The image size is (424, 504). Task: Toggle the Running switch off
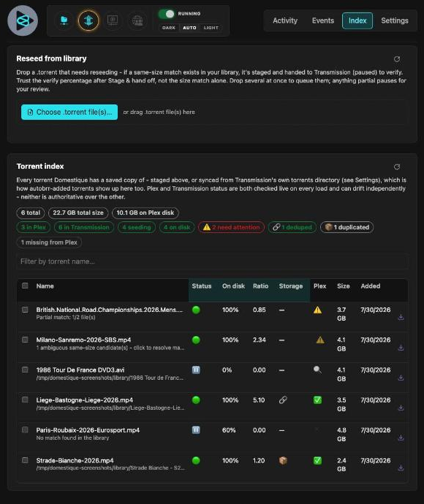click(167, 14)
